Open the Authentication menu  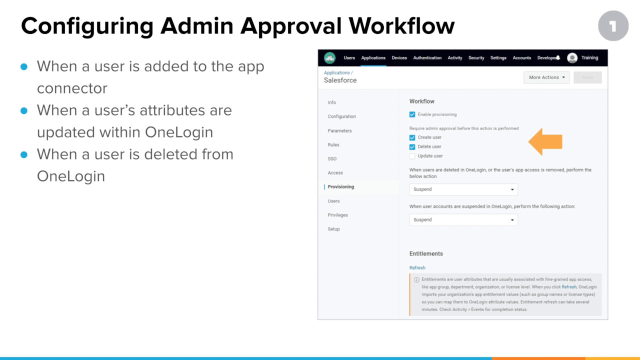click(x=427, y=58)
